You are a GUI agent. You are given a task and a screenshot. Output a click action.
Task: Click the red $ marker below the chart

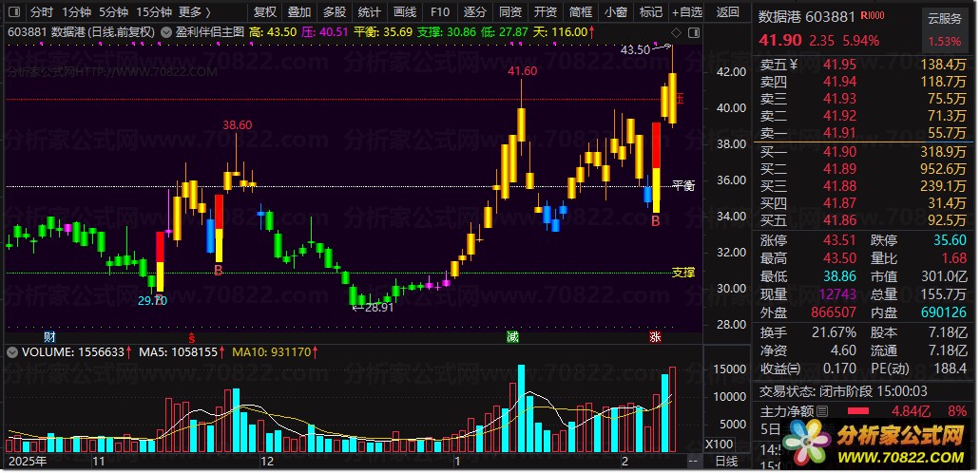191,336
